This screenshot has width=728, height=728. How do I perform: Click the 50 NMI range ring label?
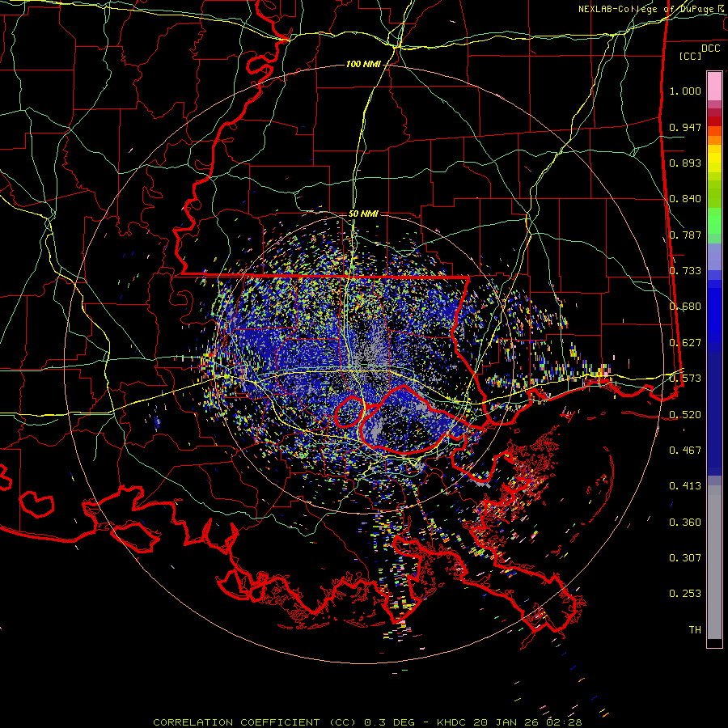[x=363, y=214]
